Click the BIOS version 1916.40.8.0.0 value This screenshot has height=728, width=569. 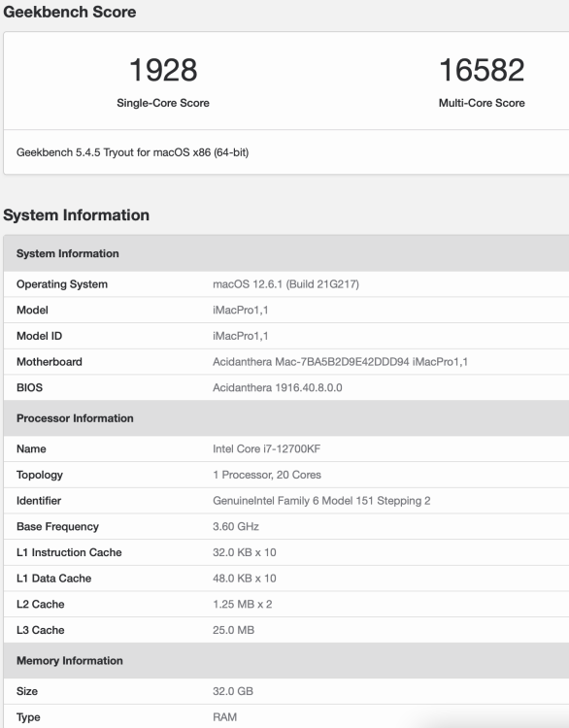[278, 387]
